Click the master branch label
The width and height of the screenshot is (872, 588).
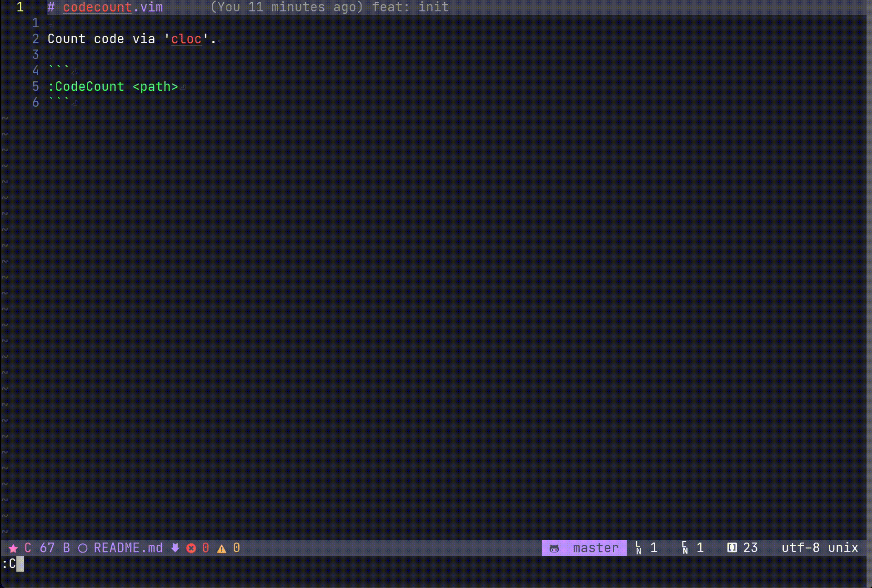click(596, 548)
